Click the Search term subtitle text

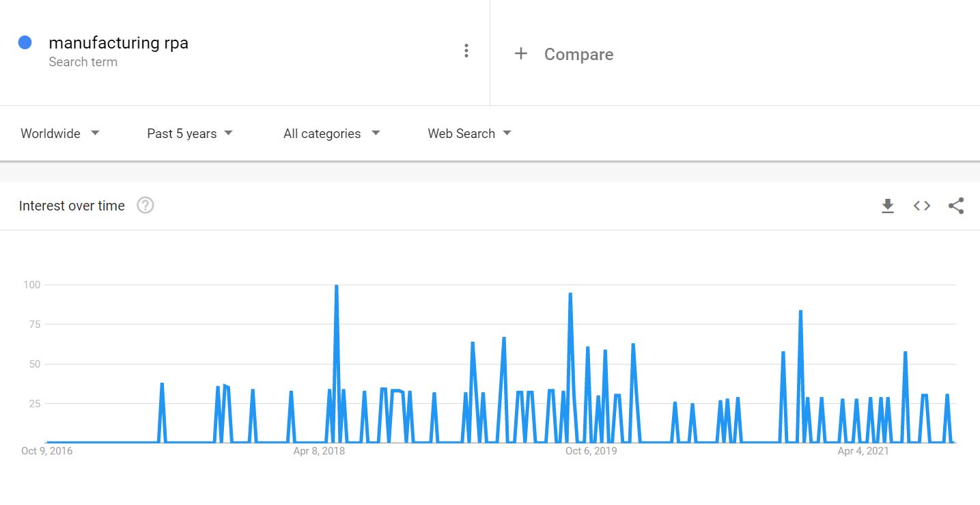pos(83,62)
